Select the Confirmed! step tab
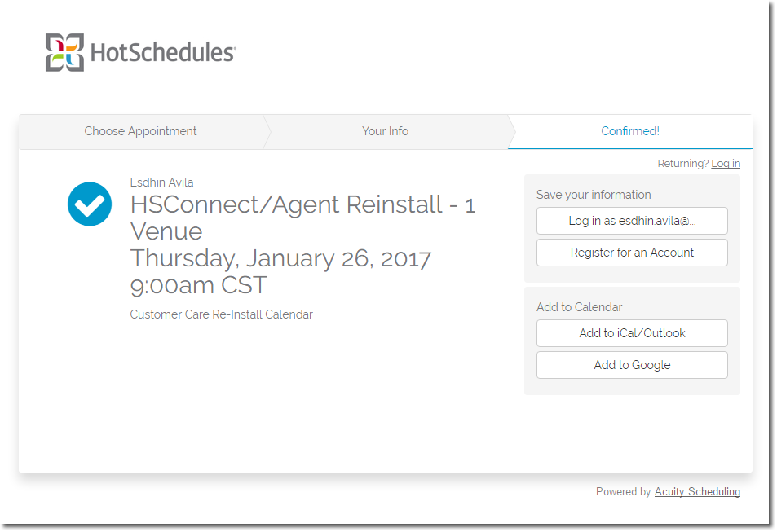 [x=629, y=131]
